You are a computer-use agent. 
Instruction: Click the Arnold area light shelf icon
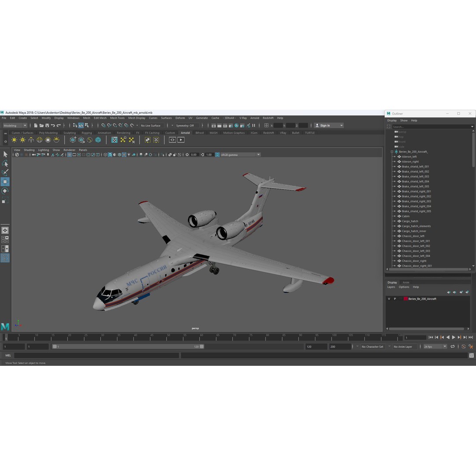[14, 140]
